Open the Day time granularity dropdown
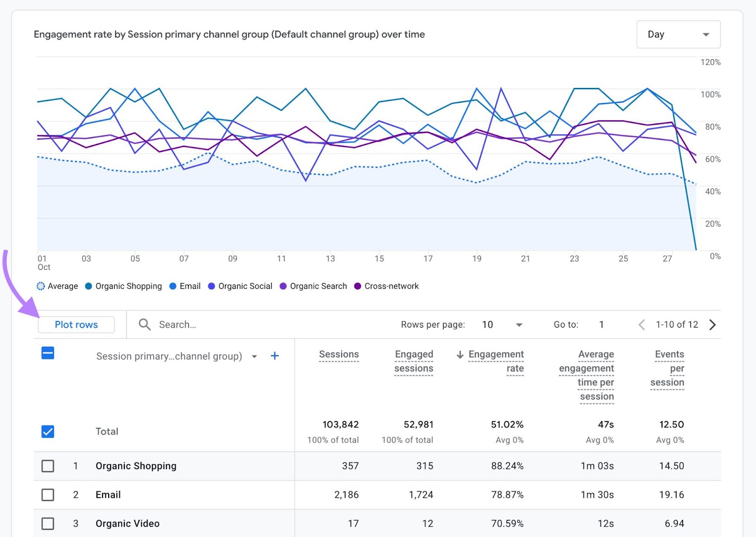The height and width of the screenshot is (537, 756). coord(678,34)
